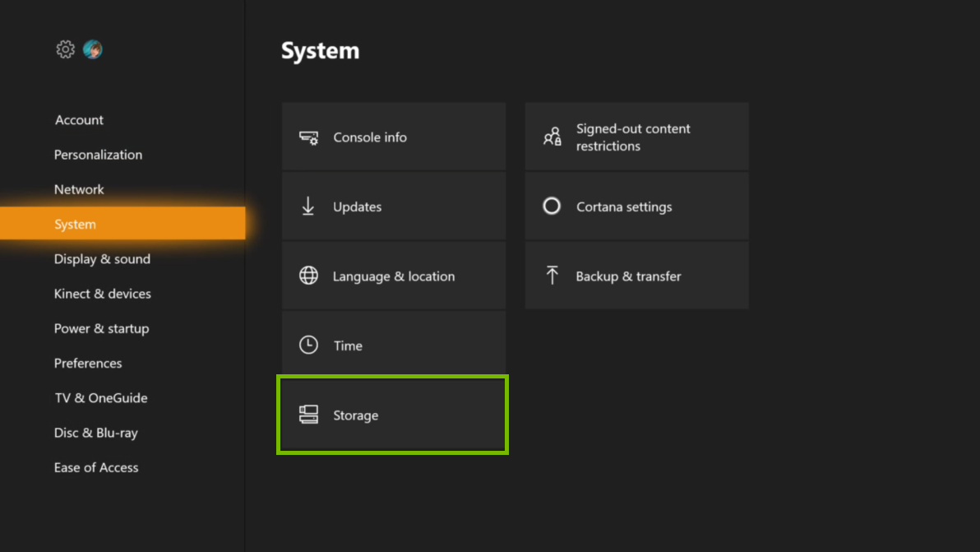The height and width of the screenshot is (552, 980).
Task: Open Signed-out content restrictions
Action: tap(637, 137)
